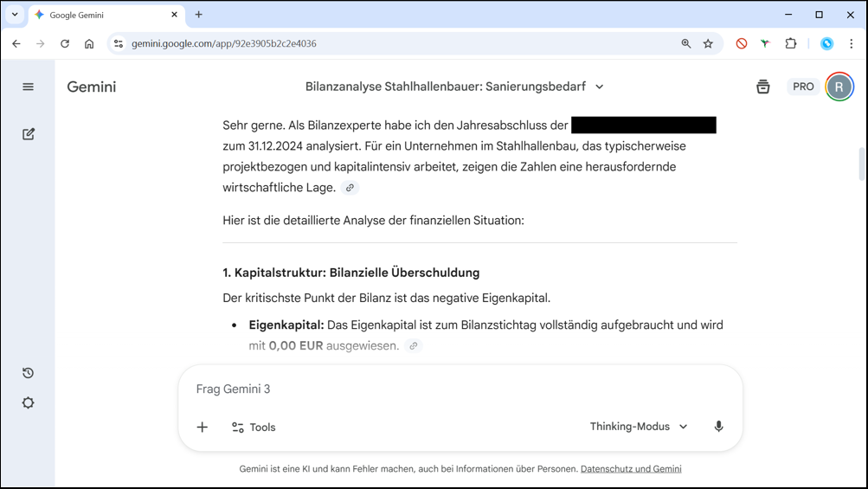Viewport: 868px width, 489px height.
Task: Expand the conversation title dropdown chevron
Action: pyautogui.click(x=600, y=87)
